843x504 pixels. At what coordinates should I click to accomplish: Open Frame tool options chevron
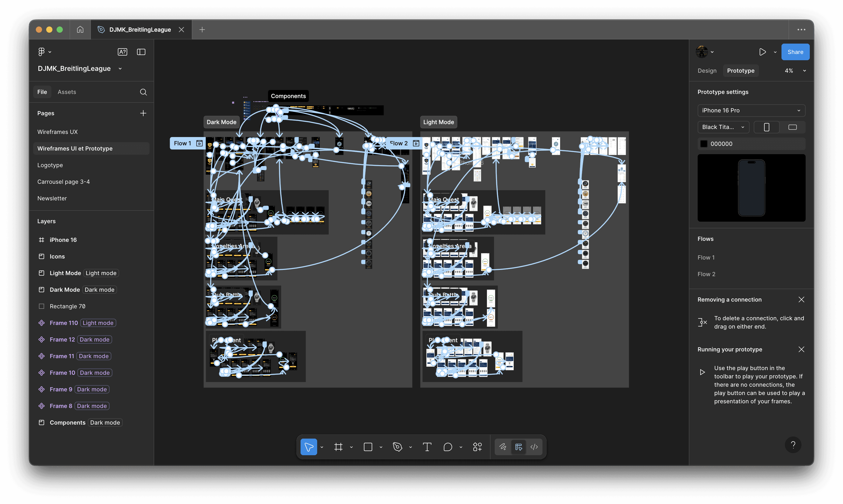pos(351,447)
